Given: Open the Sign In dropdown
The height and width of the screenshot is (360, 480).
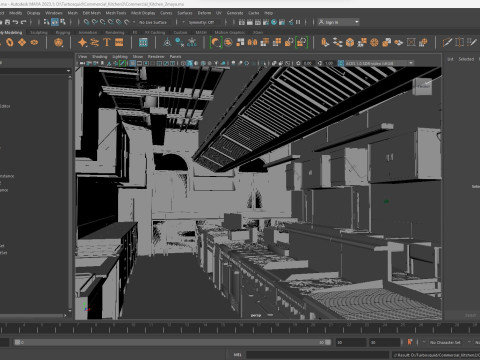Looking at the screenshot, I should click(x=338, y=22).
